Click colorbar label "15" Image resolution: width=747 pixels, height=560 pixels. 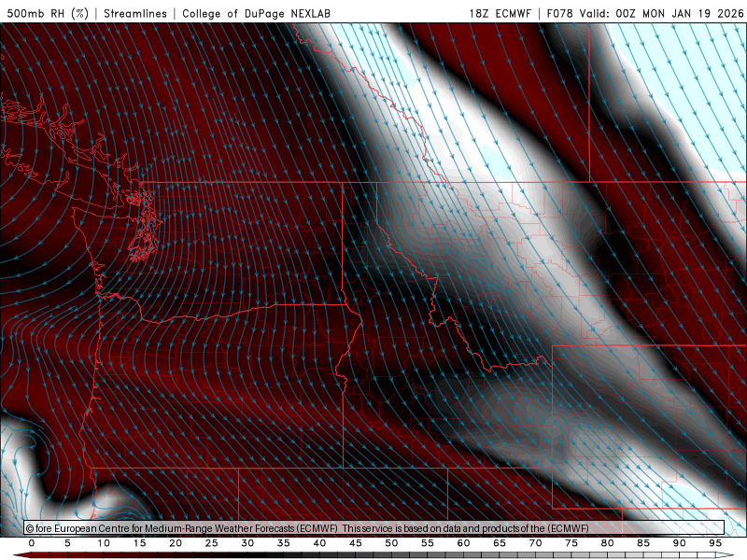tap(139, 543)
